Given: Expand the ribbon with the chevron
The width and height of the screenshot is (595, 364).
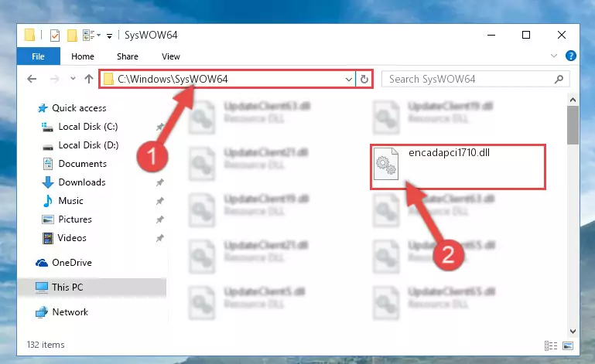Looking at the screenshot, I should tap(554, 56).
